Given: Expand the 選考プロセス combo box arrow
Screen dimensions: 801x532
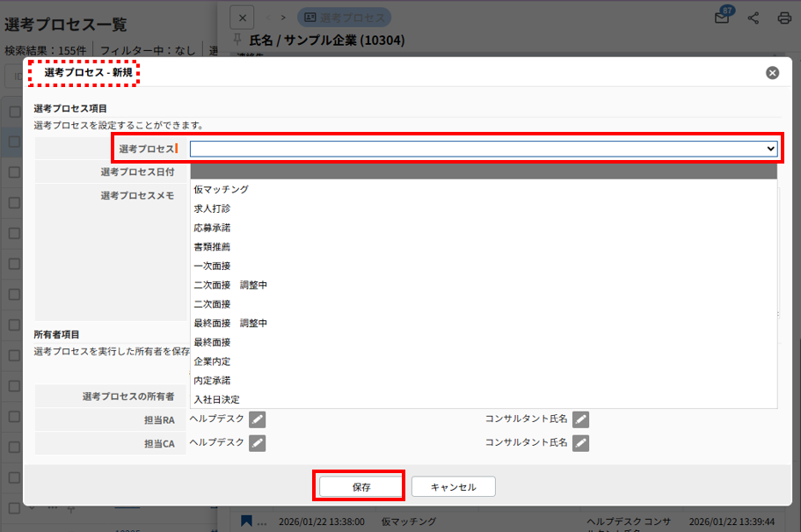Looking at the screenshot, I should [x=771, y=149].
